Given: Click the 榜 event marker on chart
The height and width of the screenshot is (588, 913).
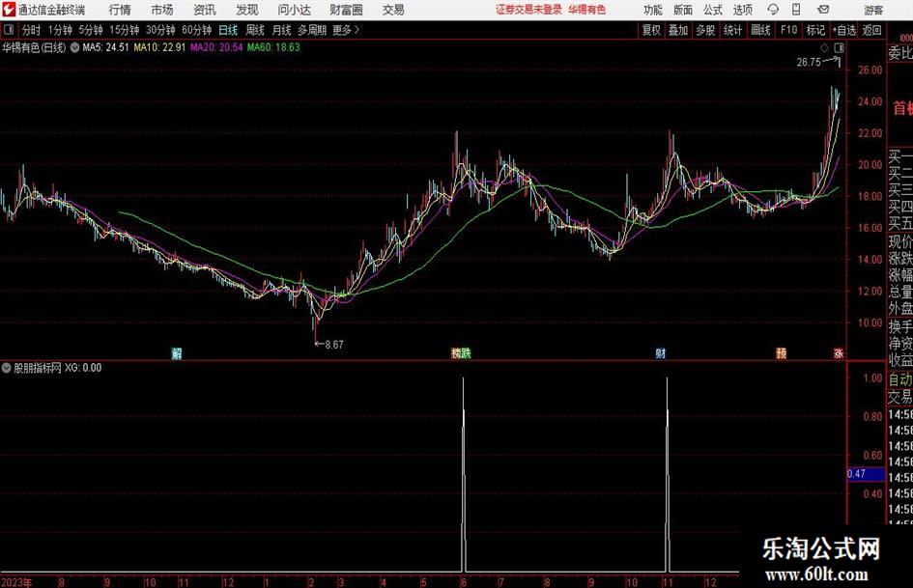Looking at the screenshot, I should (x=456, y=353).
